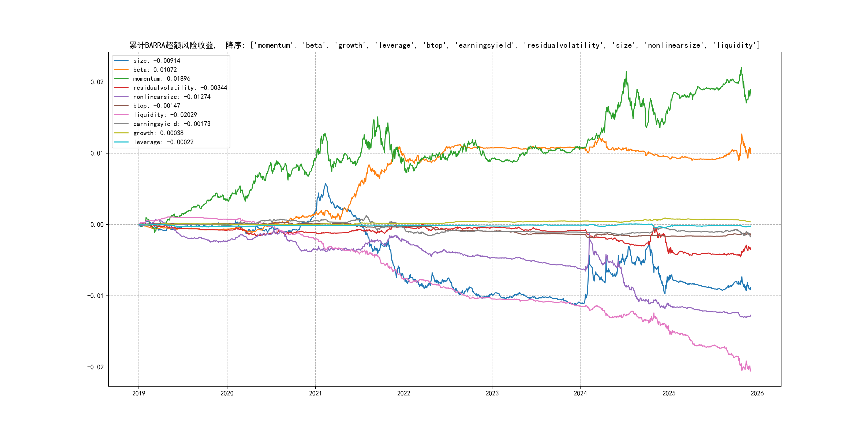Select the 'growth: 0.00038' legend entry
The width and height of the screenshot is (868, 434).
(158, 133)
